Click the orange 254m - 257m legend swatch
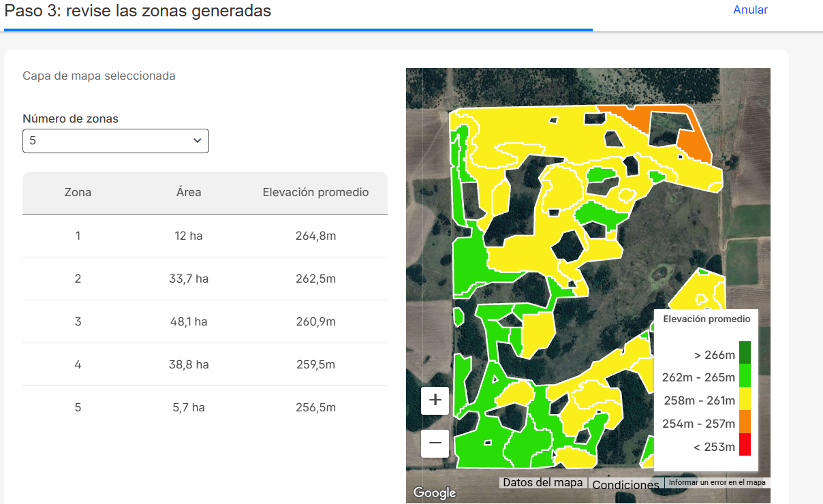 click(x=745, y=422)
